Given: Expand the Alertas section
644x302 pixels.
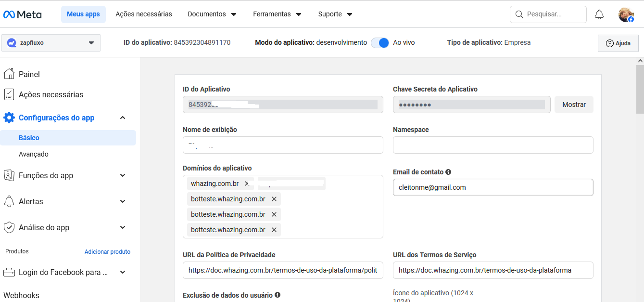Looking at the screenshot, I should pyautogui.click(x=123, y=201).
